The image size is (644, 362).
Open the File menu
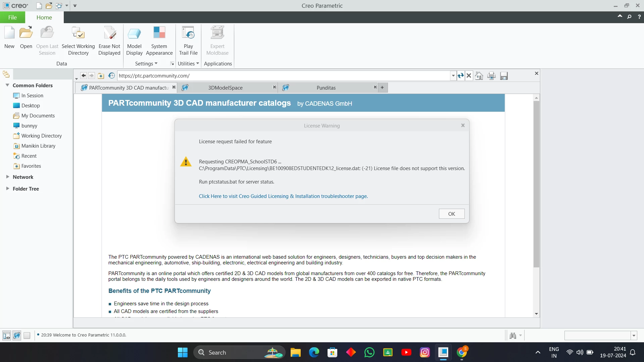pos(12,17)
